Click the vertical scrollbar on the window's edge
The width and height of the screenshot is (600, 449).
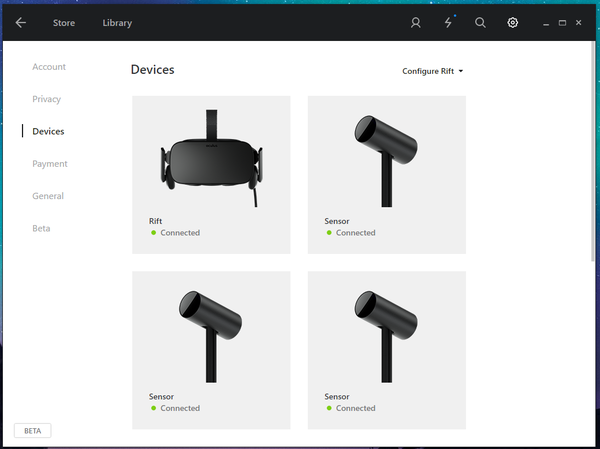pos(593,151)
